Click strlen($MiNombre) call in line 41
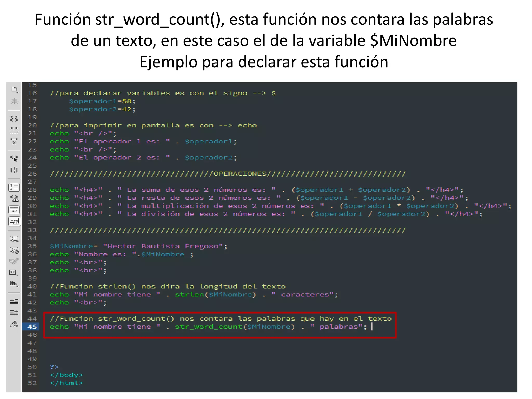 coord(215,295)
